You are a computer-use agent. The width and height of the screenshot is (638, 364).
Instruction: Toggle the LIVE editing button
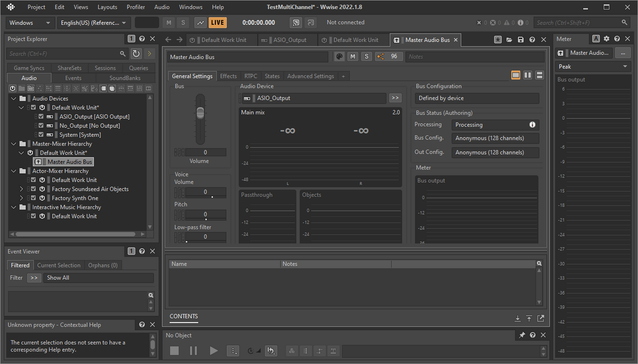pos(217,23)
